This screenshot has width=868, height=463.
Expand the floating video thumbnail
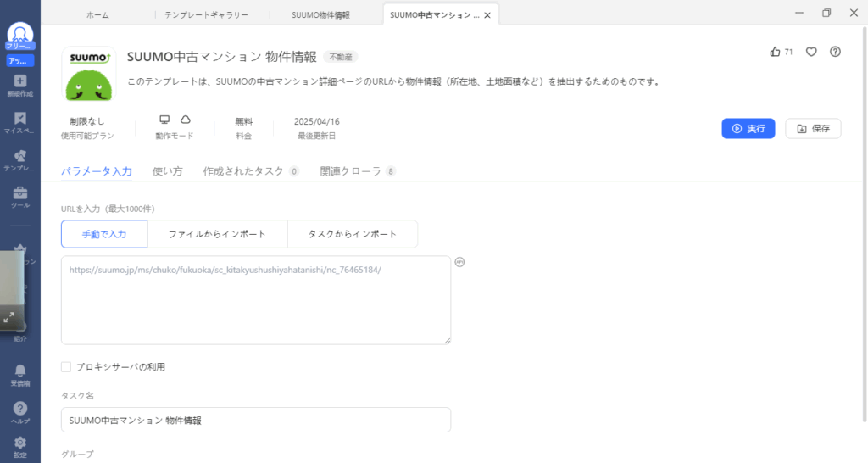click(x=8, y=318)
